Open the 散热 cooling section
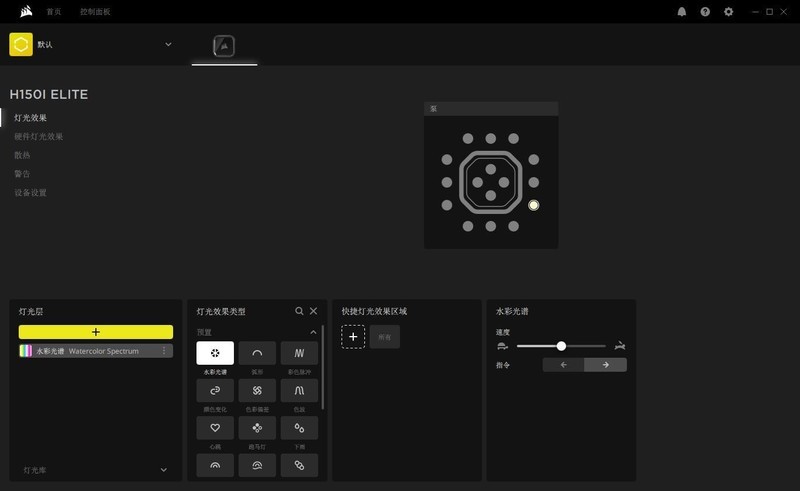The image size is (800, 491). 22,155
